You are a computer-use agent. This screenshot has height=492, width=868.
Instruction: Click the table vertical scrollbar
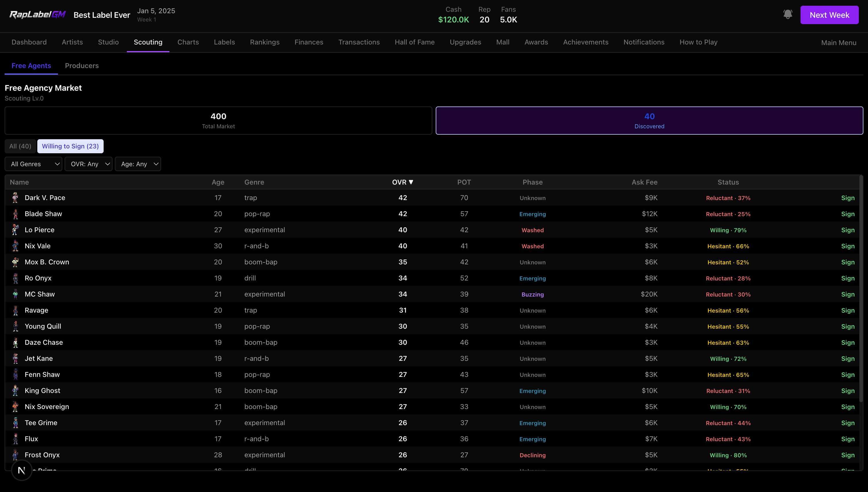861,289
